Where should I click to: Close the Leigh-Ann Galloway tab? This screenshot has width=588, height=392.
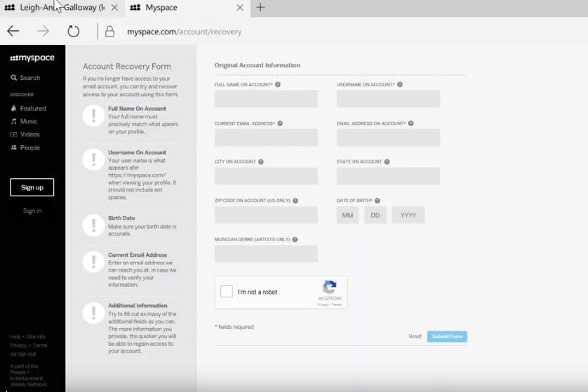point(114,8)
